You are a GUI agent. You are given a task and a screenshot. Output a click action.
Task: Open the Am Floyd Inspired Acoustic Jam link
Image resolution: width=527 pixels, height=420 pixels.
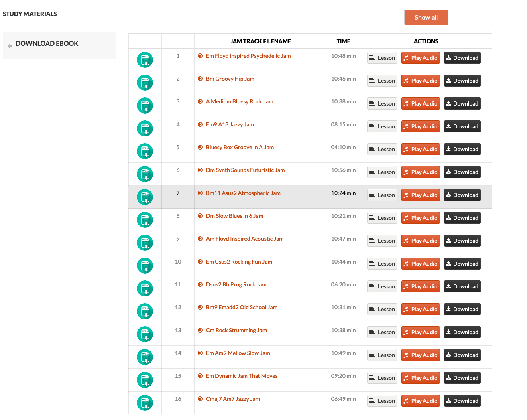tap(244, 239)
